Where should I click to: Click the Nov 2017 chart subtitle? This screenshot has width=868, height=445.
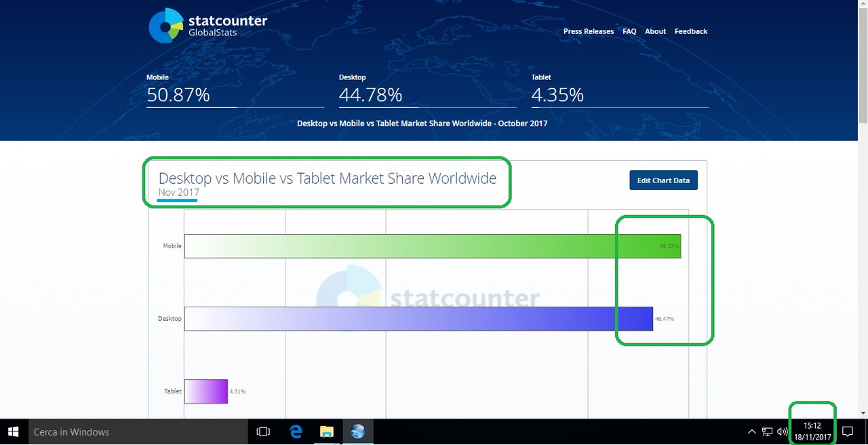pos(178,193)
